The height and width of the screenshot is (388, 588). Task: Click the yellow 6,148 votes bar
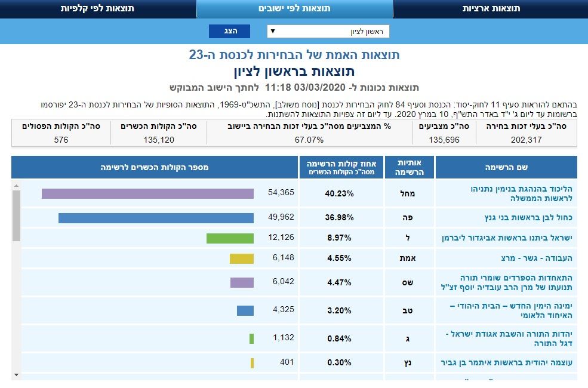[x=241, y=258]
